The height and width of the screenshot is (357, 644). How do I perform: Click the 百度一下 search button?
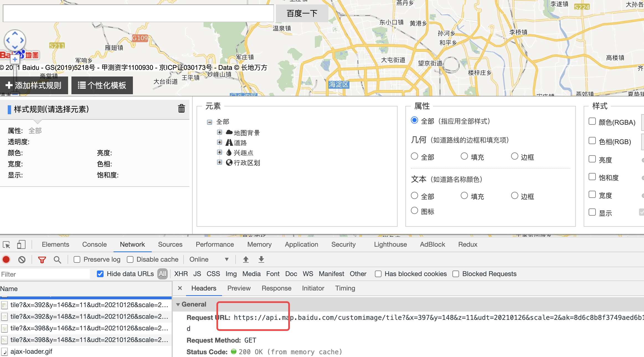tap(302, 13)
